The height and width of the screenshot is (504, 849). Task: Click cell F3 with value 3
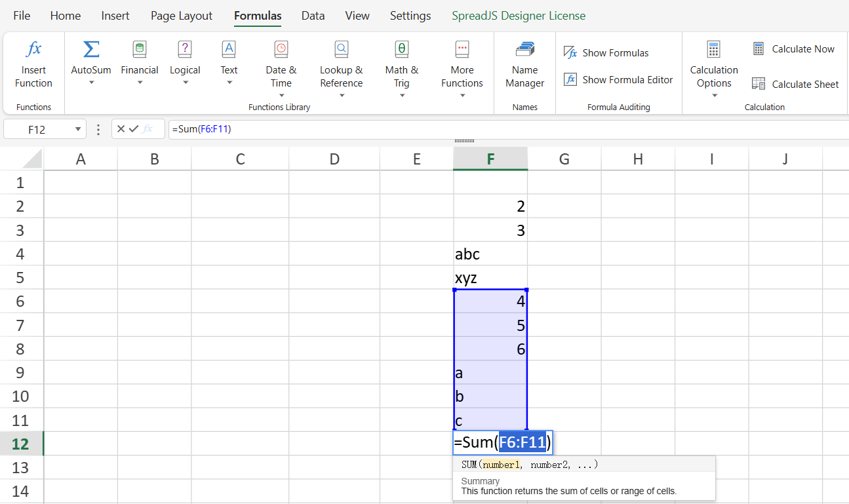(x=490, y=230)
